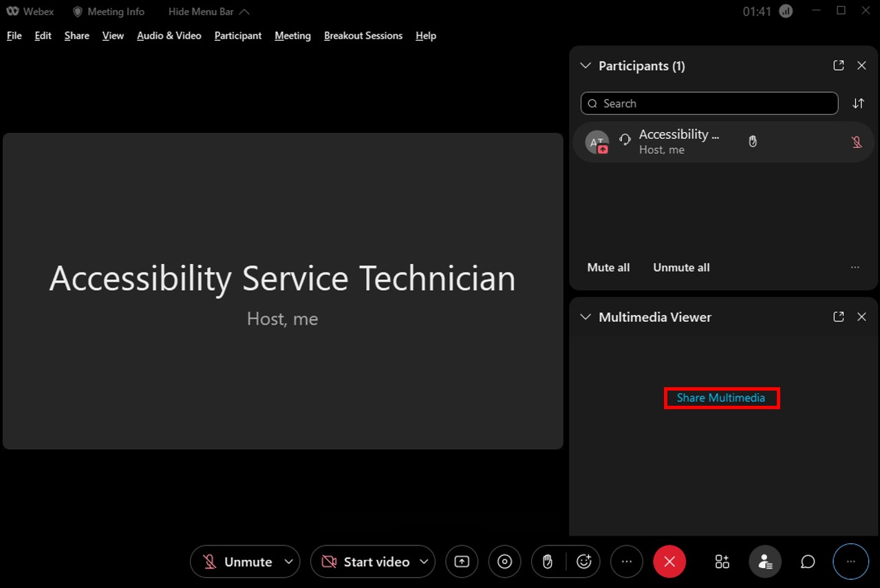Open the video options dropdown next to Start video
The height and width of the screenshot is (588, 880).
point(425,561)
